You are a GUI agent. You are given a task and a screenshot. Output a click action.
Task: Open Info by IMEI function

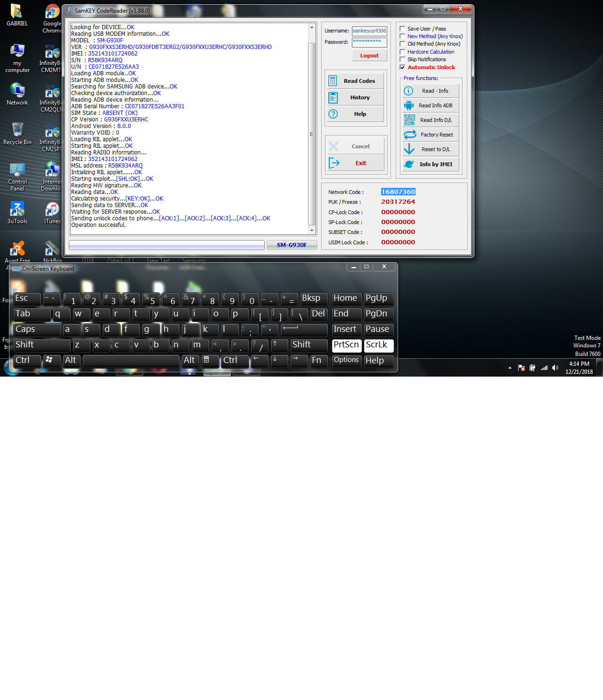pos(431,164)
